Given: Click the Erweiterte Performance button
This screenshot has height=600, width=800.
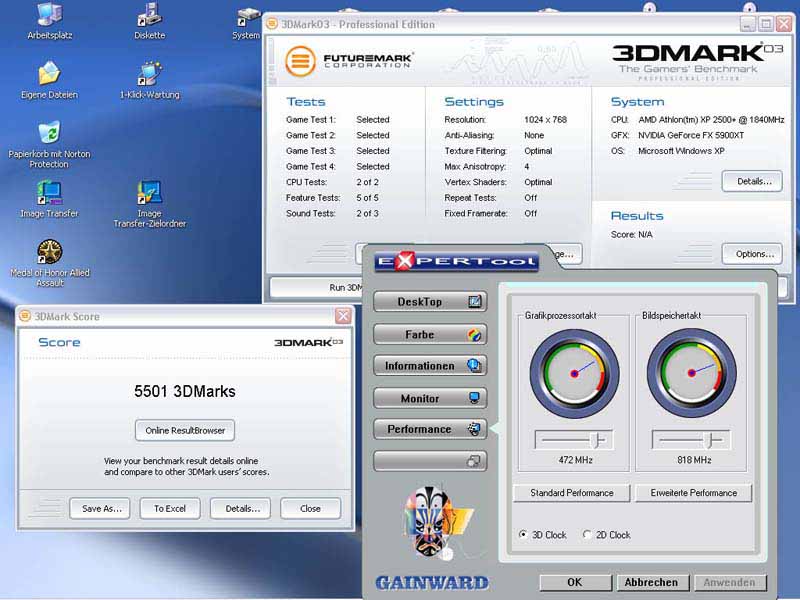Looking at the screenshot, I should (693, 493).
